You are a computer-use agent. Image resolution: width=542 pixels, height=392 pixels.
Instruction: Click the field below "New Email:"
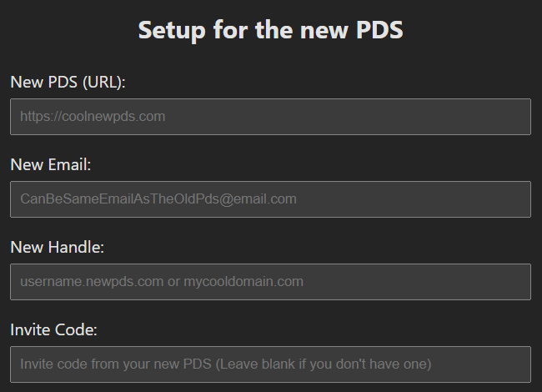270,199
